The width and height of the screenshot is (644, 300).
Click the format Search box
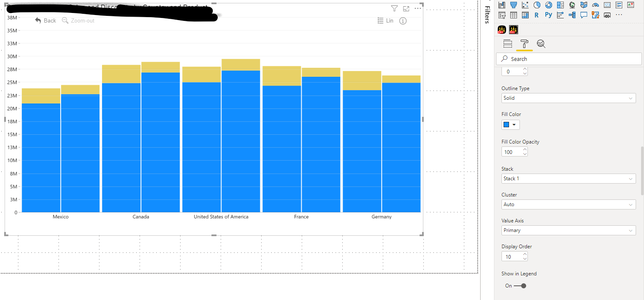[x=569, y=59]
